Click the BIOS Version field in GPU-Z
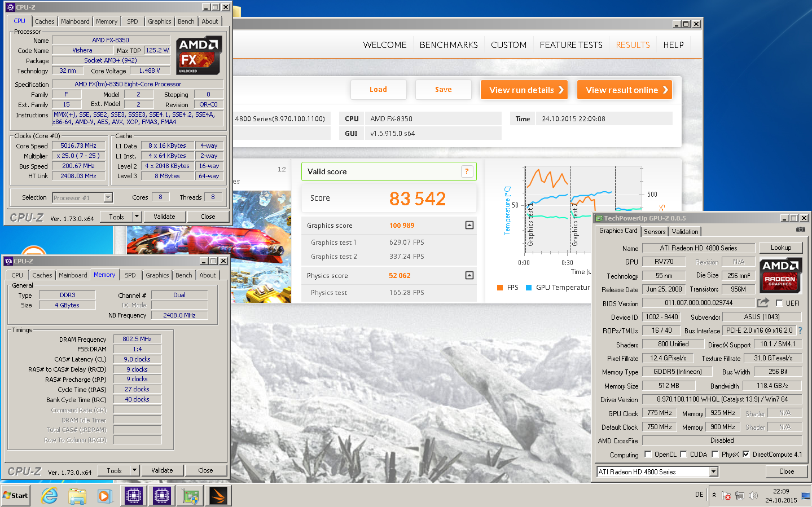The image size is (812, 507). coord(699,303)
